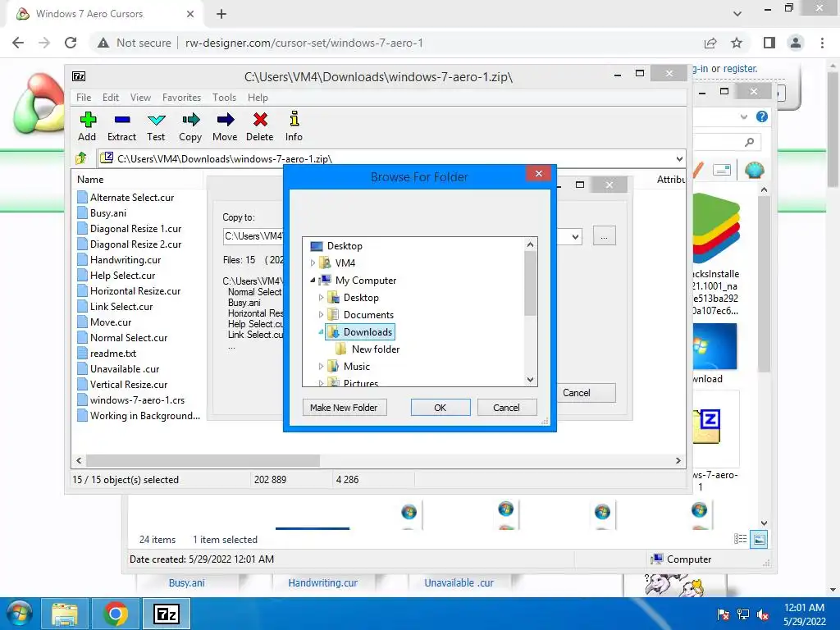Click Cancel in the Copy dialog
The height and width of the screenshot is (630, 840).
584,393
